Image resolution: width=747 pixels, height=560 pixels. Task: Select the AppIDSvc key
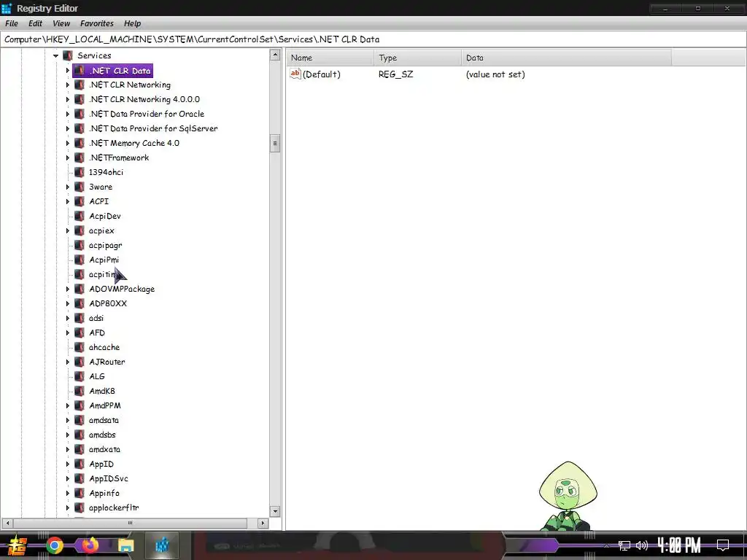(109, 478)
